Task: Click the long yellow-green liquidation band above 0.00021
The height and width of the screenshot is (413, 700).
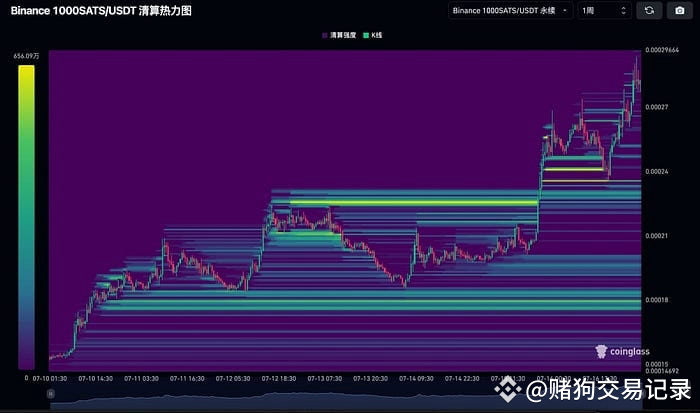Action: pos(413,202)
